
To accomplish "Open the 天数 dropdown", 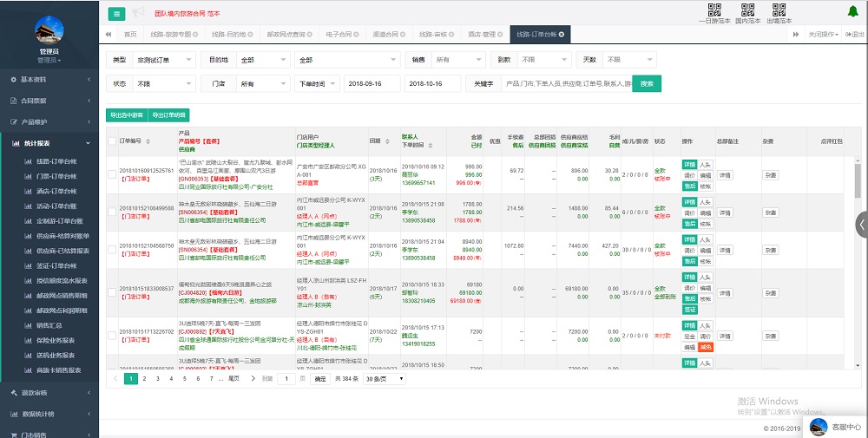I will (626, 60).
